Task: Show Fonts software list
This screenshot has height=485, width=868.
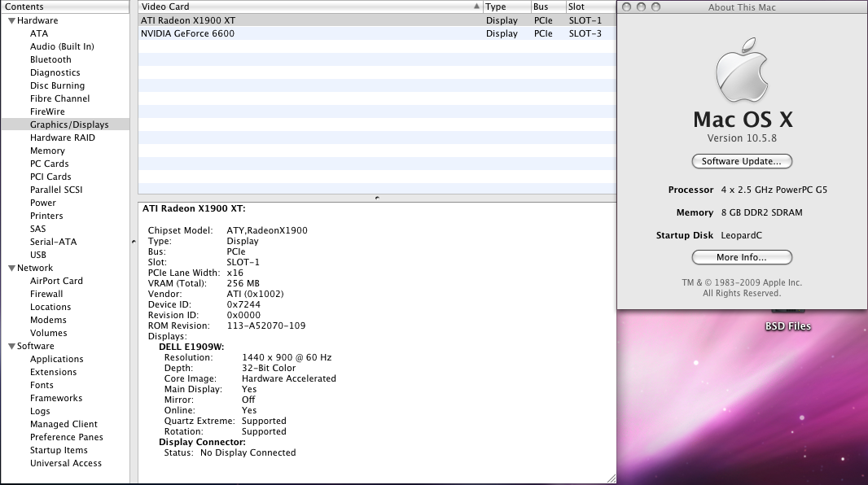Action: [42, 385]
